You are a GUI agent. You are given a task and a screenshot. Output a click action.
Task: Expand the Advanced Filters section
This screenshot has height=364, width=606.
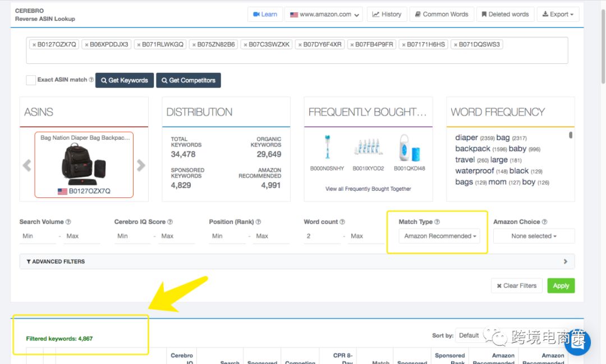(297, 261)
